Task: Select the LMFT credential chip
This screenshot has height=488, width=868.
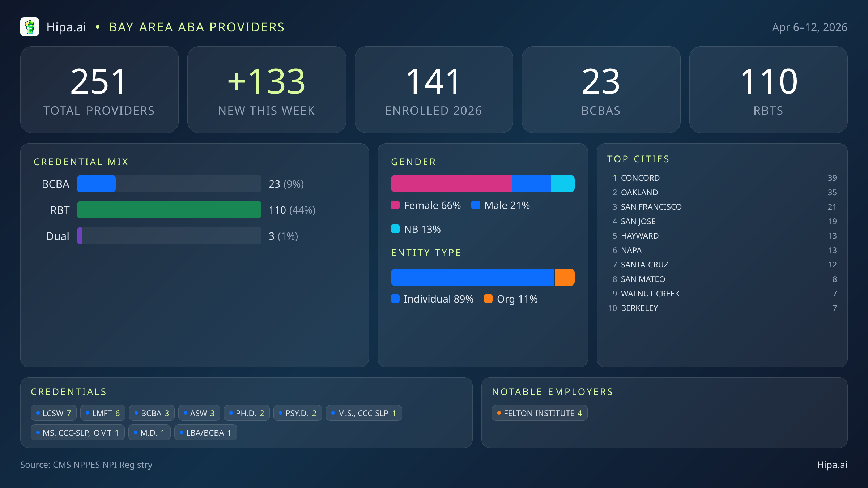Action: click(x=103, y=413)
